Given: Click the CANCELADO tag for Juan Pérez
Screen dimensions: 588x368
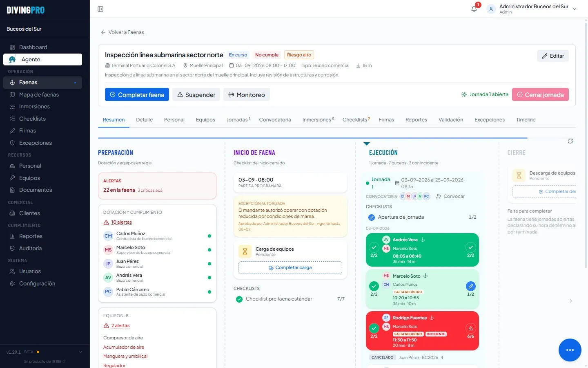Looking at the screenshot, I should 383,357.
